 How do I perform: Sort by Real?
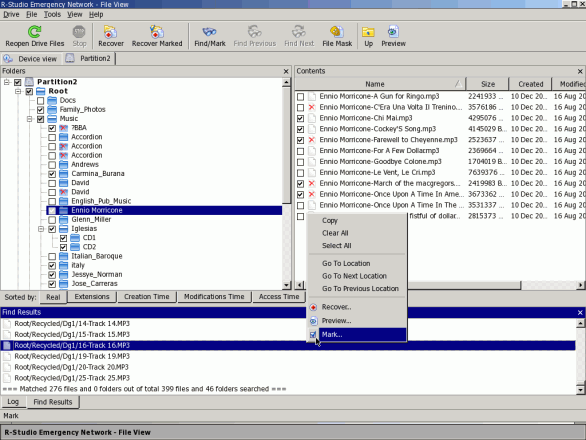pos(53,297)
